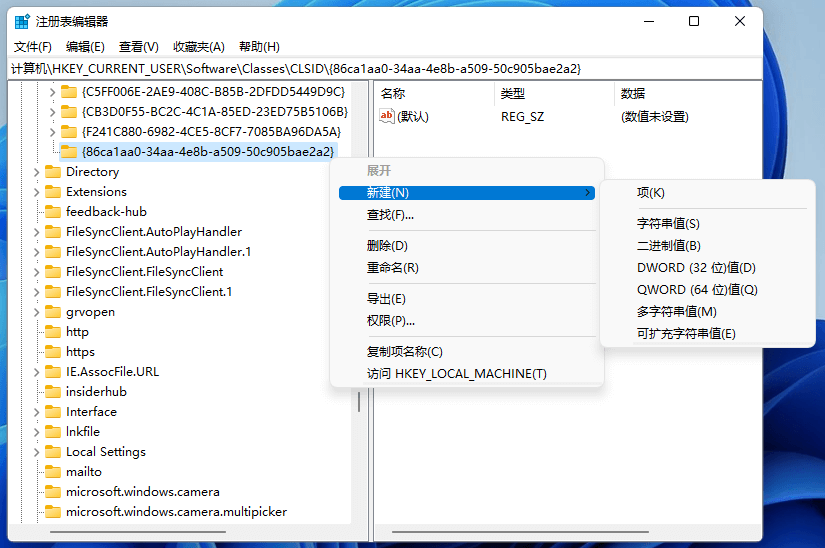Screen dimensions: 825x548
Task: Select the Directory folder icon
Action: [53, 172]
